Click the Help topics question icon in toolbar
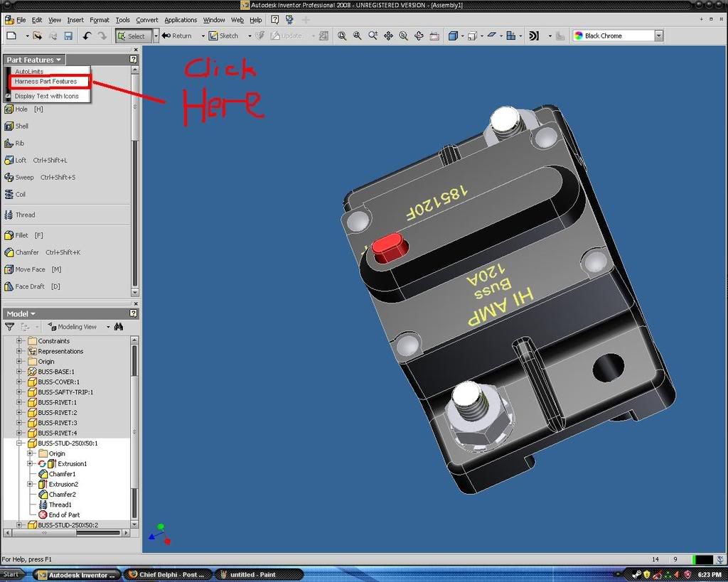 [275, 19]
